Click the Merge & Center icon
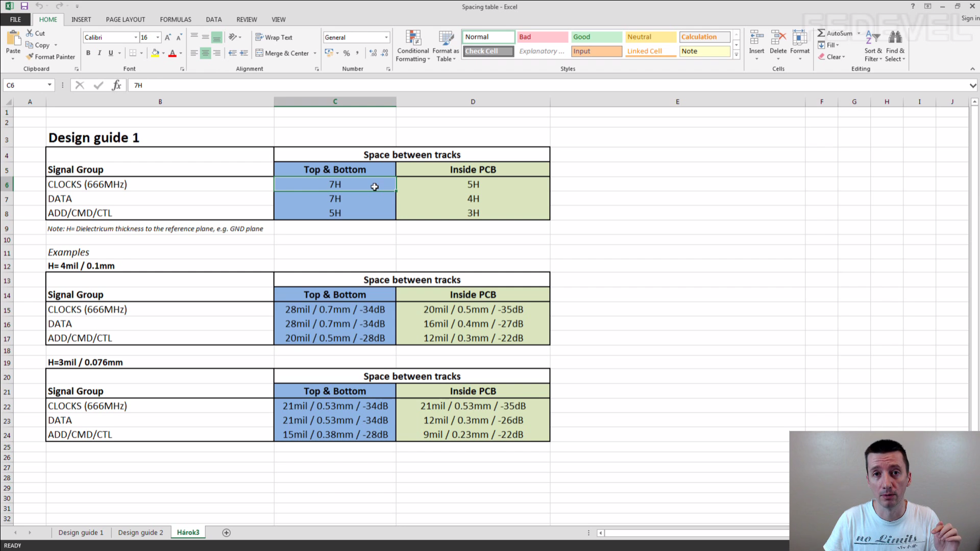 coord(259,53)
